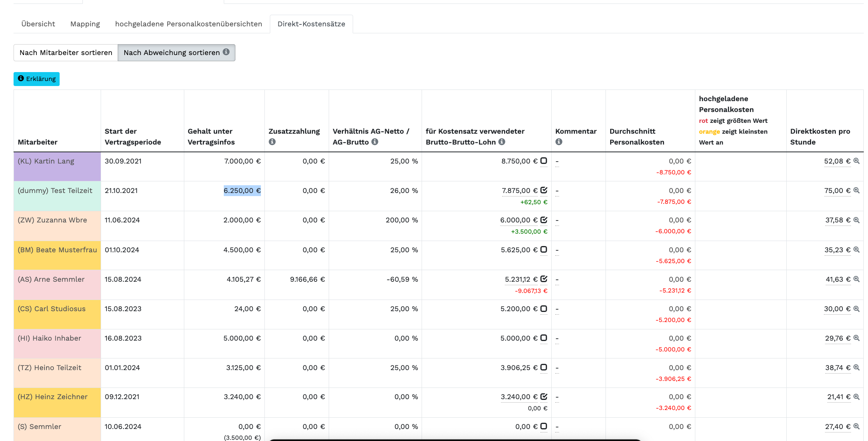
Task: Click ratio value -60,59 %
Action: pyautogui.click(x=402, y=279)
